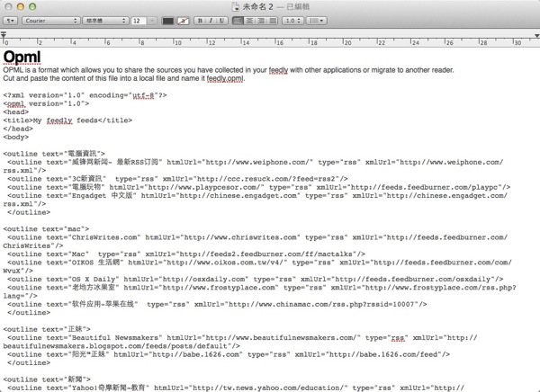Click the chinamac.com rss line
This screenshot has height=392, width=540.
pos(217,304)
